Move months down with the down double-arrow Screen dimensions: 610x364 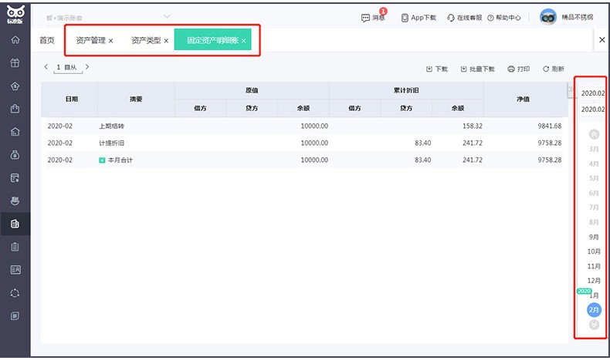coord(594,325)
